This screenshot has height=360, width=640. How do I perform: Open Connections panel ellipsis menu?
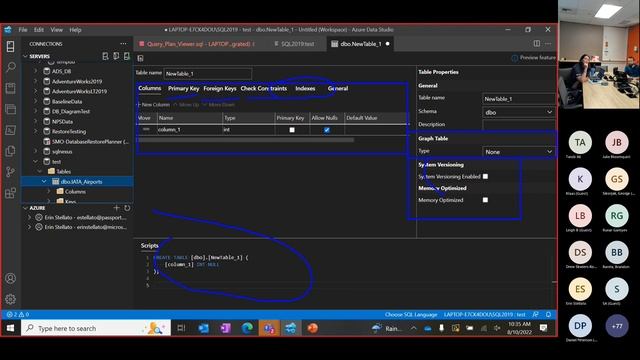point(123,44)
